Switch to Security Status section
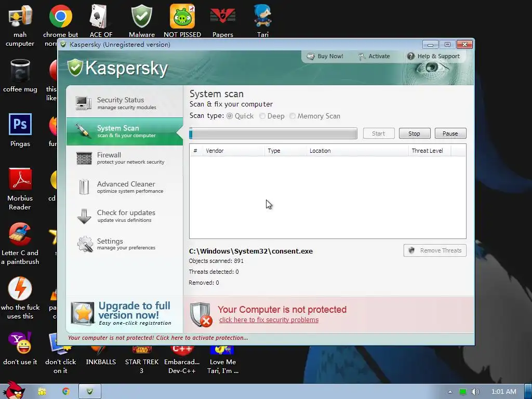 [125, 103]
